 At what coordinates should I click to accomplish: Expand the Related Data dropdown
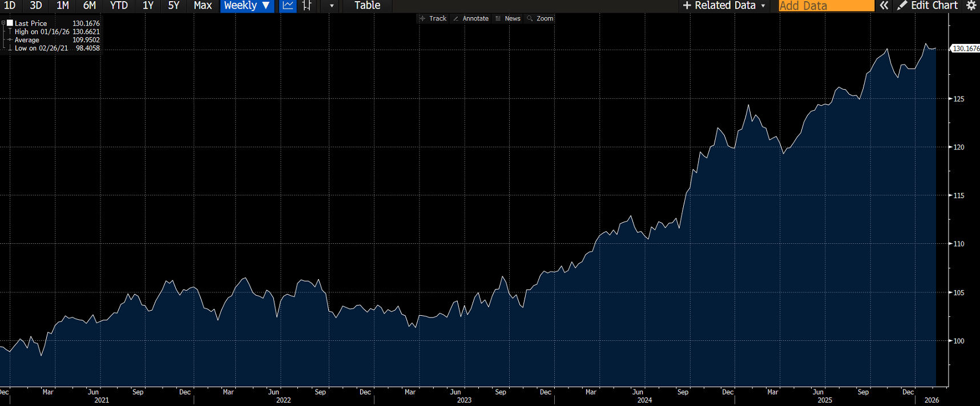725,6
